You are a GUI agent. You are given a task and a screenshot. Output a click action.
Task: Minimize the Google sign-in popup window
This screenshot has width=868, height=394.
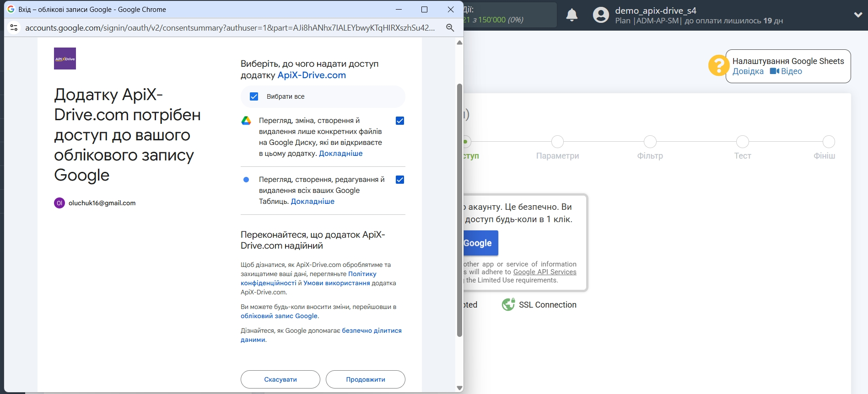click(x=399, y=9)
